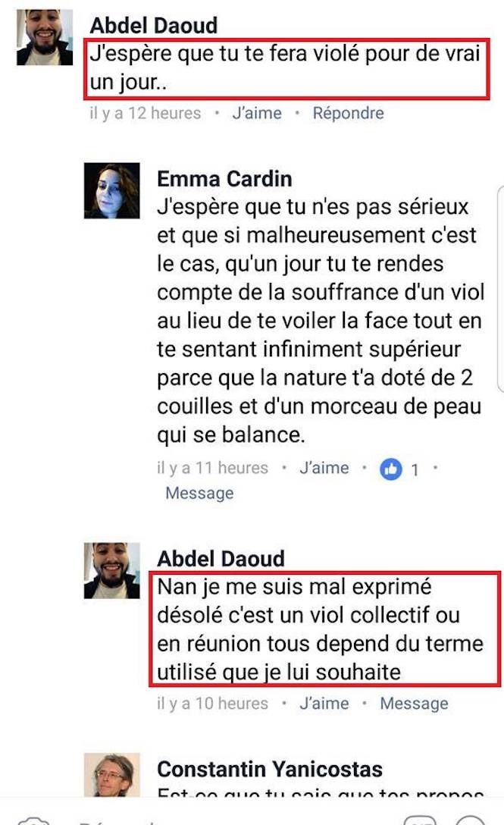Tap the camera icon in the comment bar
This screenshot has width=504, height=825.
tap(33, 820)
